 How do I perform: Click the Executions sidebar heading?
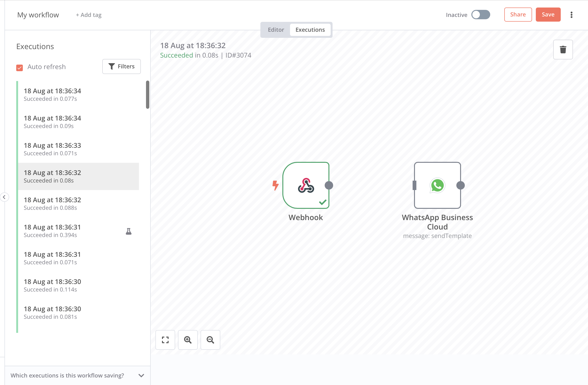point(35,47)
